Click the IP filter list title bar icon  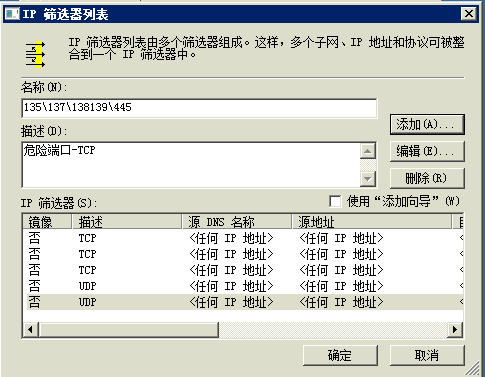(13, 14)
